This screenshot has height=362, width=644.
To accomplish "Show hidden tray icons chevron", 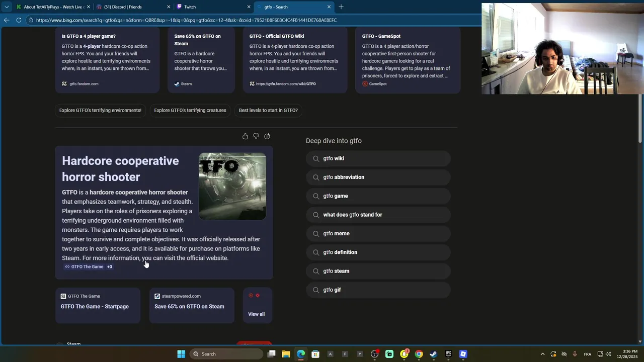I will click(542, 354).
